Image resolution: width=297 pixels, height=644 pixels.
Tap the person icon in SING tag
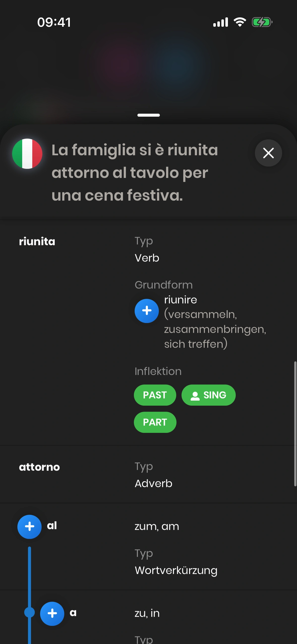coord(195,396)
